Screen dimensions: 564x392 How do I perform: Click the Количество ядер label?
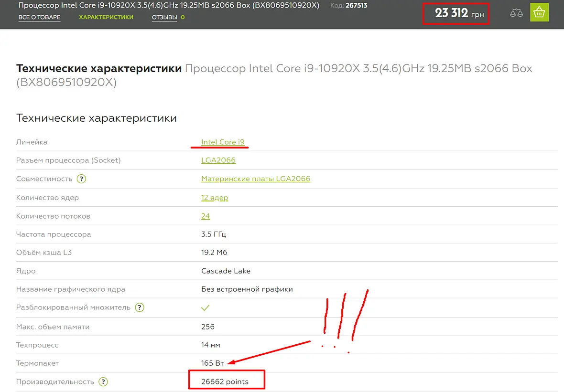pos(47,198)
